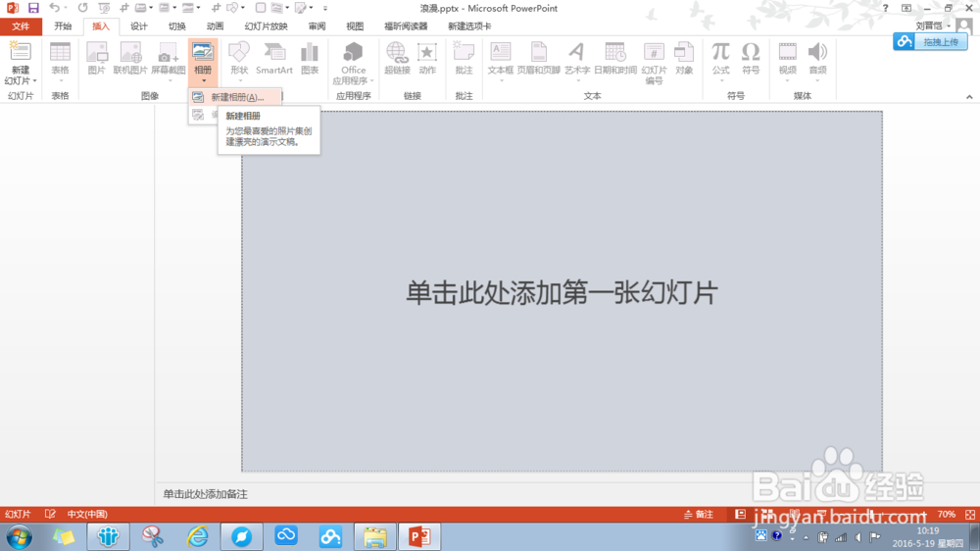Insert a Chart (图表)

[x=310, y=58]
